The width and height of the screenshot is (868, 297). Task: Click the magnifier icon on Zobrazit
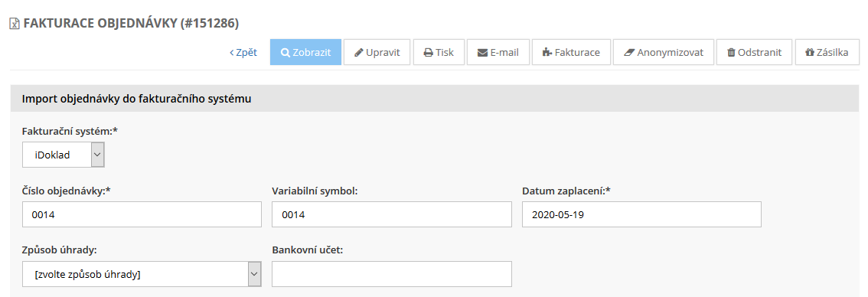coord(285,53)
